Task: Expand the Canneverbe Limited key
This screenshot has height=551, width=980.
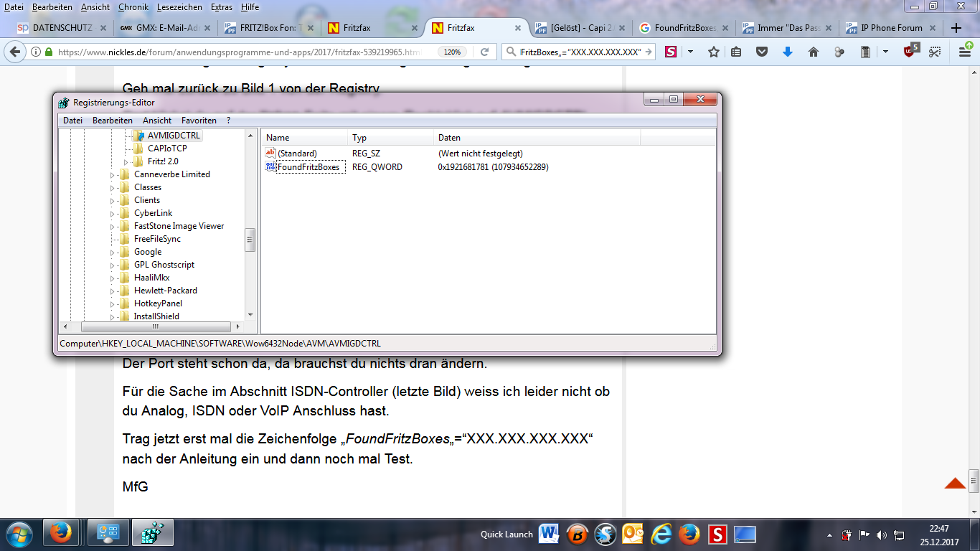Action: 113,174
